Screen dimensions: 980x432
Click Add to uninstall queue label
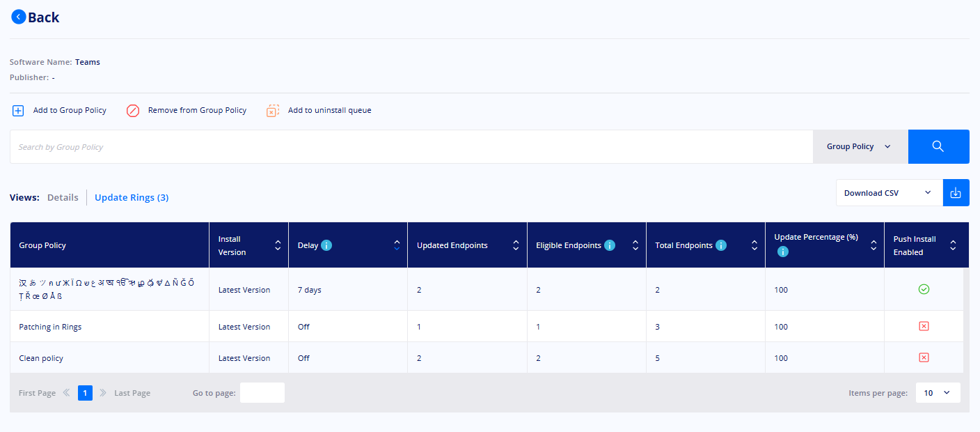pos(330,110)
